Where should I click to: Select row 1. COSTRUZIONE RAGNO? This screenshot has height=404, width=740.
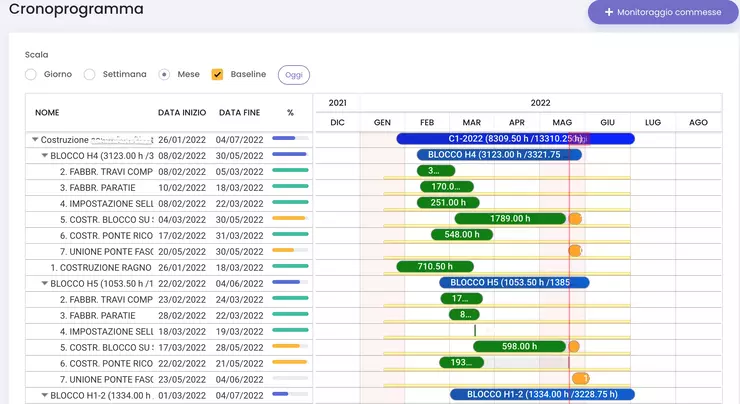click(x=169, y=268)
